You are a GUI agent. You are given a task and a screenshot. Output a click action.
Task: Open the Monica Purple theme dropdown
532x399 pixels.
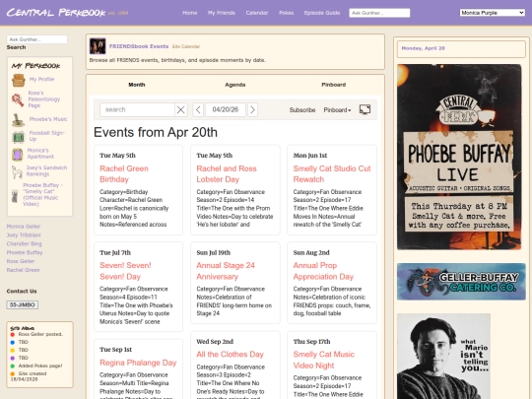pos(492,13)
